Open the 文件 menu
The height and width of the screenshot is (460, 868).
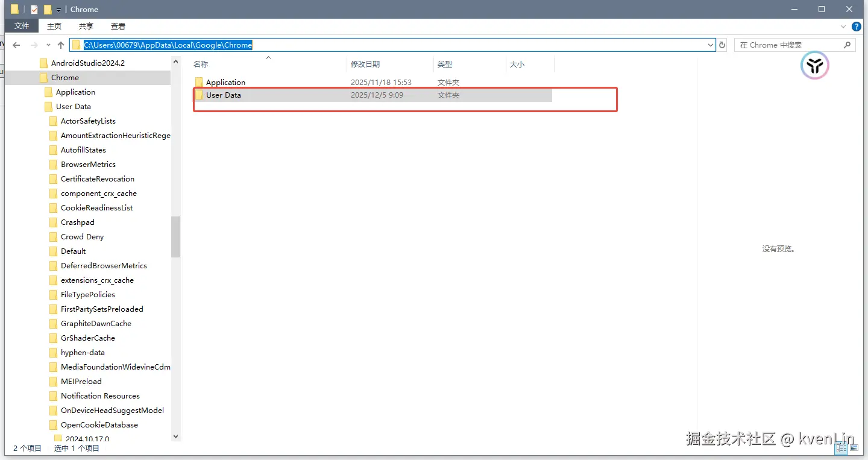[22, 26]
